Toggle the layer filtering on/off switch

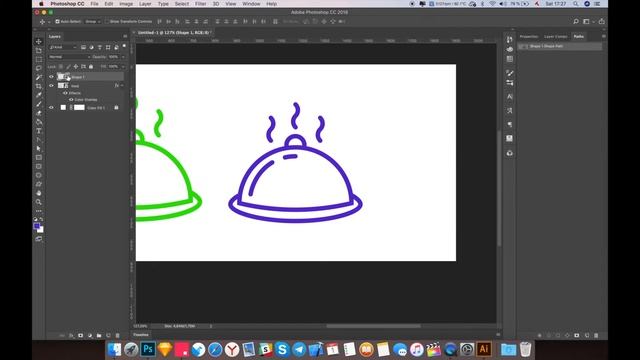(x=124, y=46)
